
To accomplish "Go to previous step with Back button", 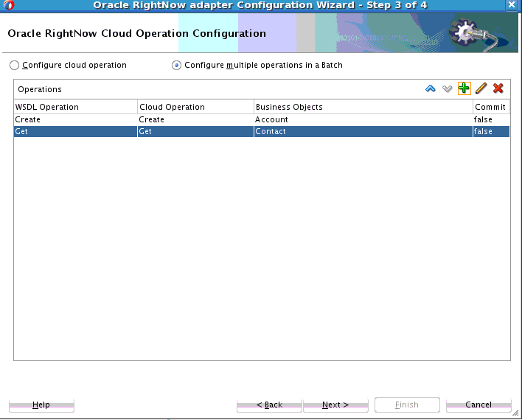I will (269, 405).
